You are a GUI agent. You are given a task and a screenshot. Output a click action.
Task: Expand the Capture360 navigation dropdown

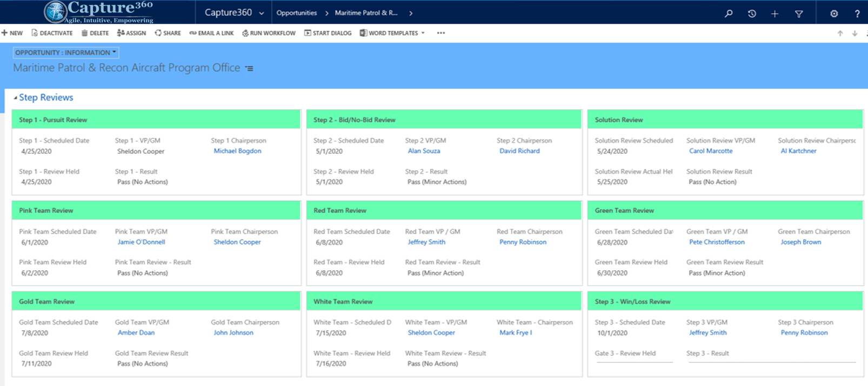point(262,13)
